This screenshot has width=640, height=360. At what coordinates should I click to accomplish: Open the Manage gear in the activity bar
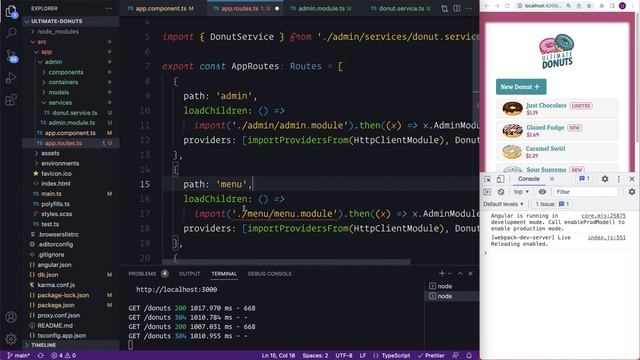pos(11,339)
